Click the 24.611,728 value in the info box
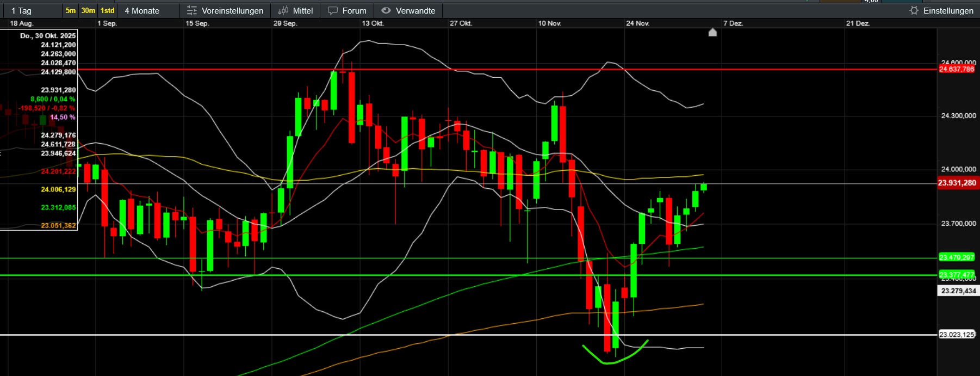This screenshot has width=980, height=376. click(x=58, y=144)
